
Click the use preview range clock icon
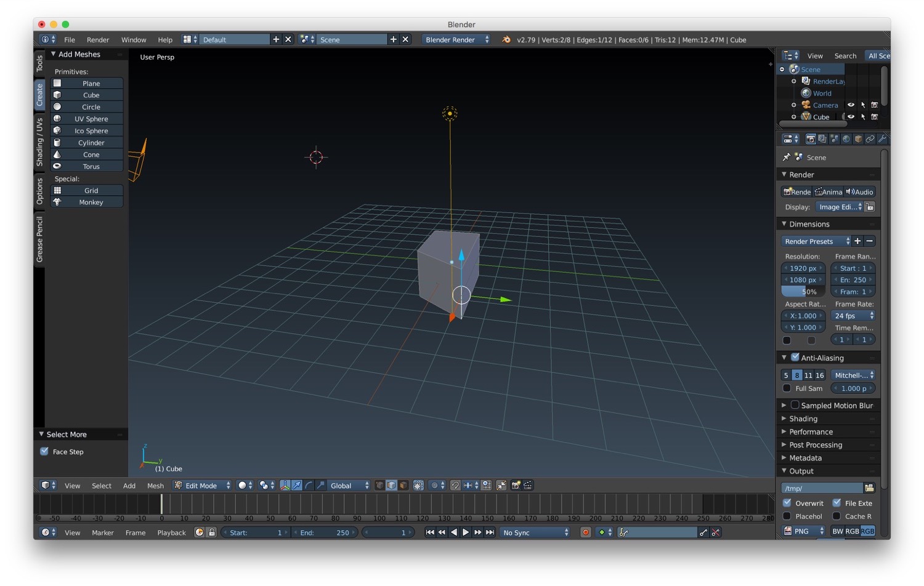[x=200, y=532]
